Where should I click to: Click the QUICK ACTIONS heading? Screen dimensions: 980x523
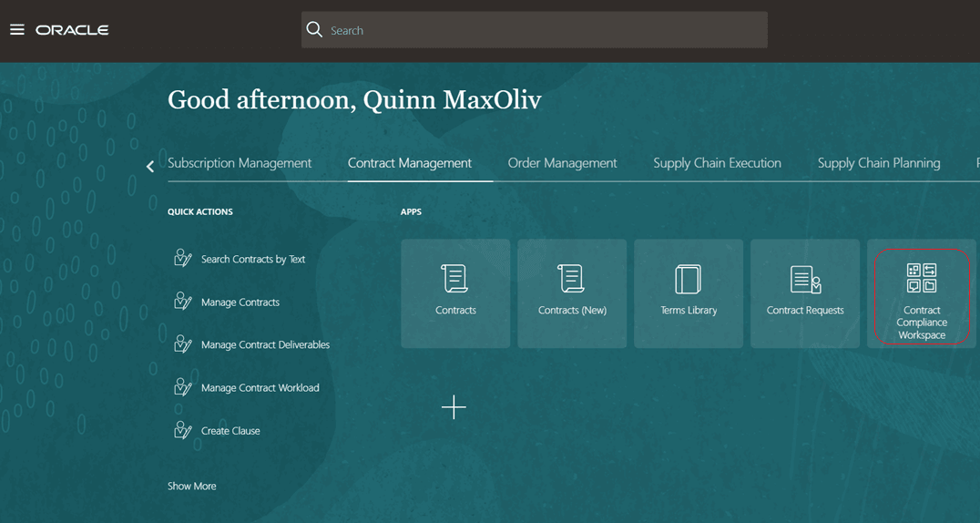200,211
